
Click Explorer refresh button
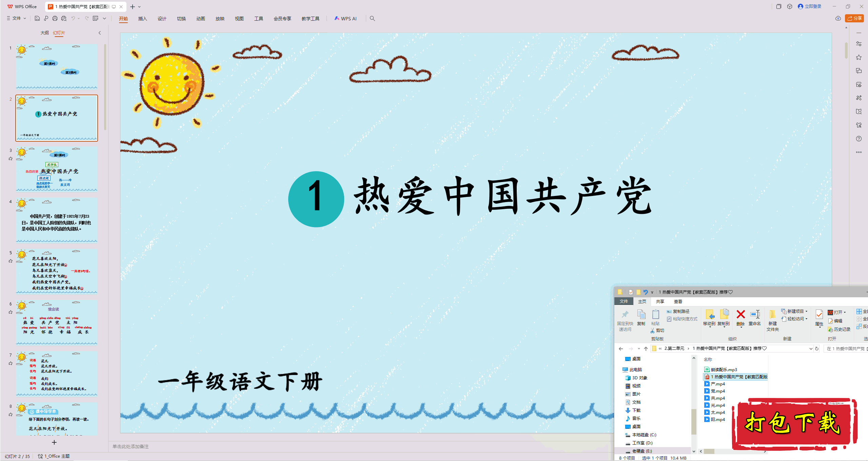coord(817,348)
